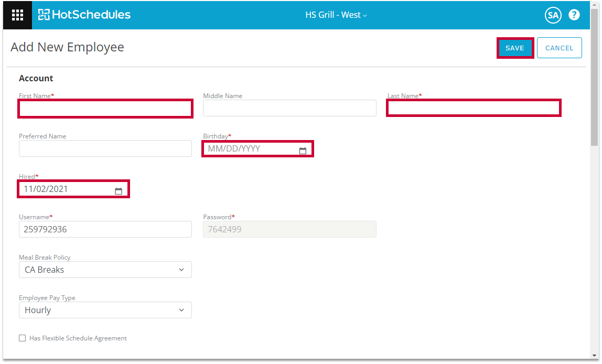The image size is (602, 364).
Task: Click into the Last Name field
Action: tap(474, 108)
